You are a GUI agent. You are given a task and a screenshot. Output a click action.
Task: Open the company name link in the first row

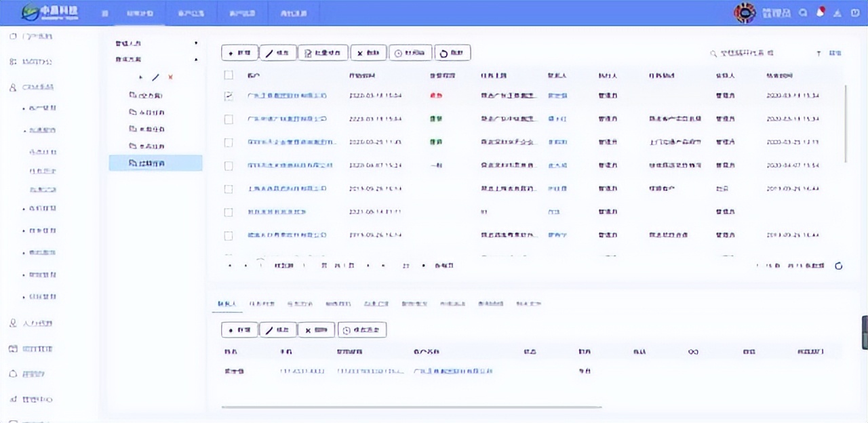(288, 96)
